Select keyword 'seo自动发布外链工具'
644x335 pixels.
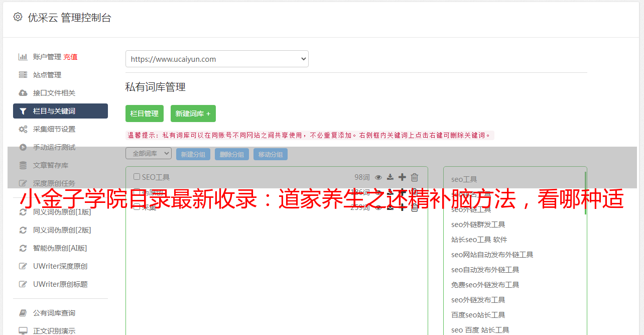(485, 270)
